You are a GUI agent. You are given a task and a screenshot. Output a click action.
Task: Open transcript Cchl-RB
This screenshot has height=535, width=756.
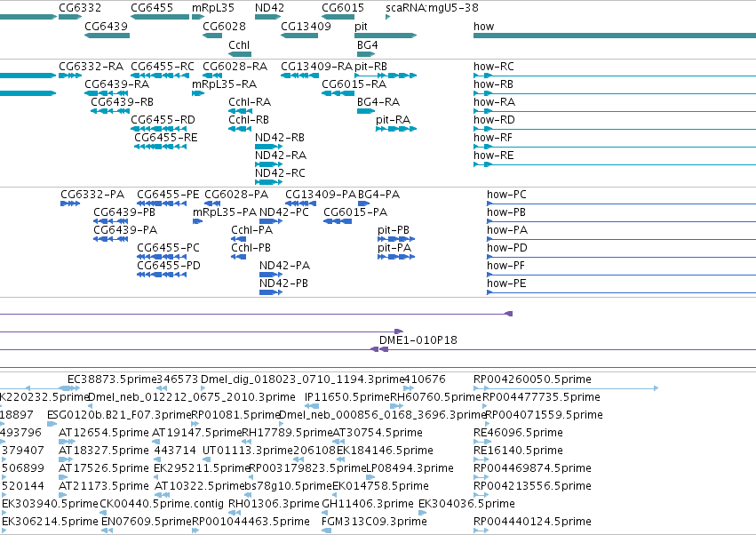249,120
